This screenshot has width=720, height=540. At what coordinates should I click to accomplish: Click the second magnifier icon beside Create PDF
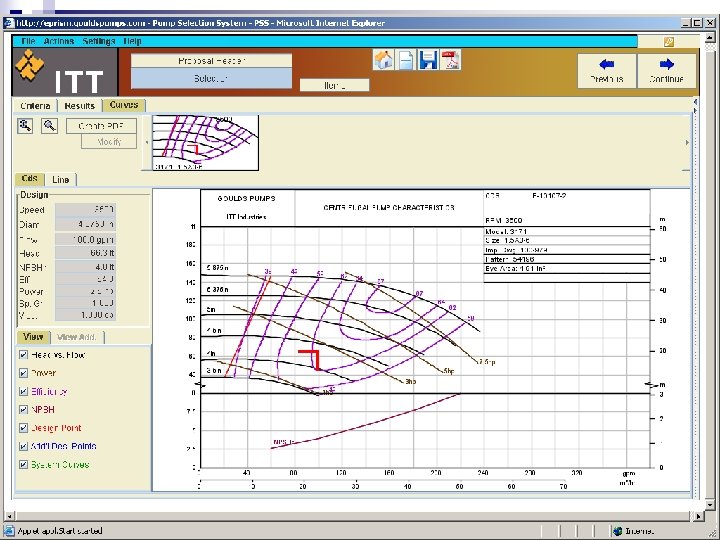tap(50, 125)
